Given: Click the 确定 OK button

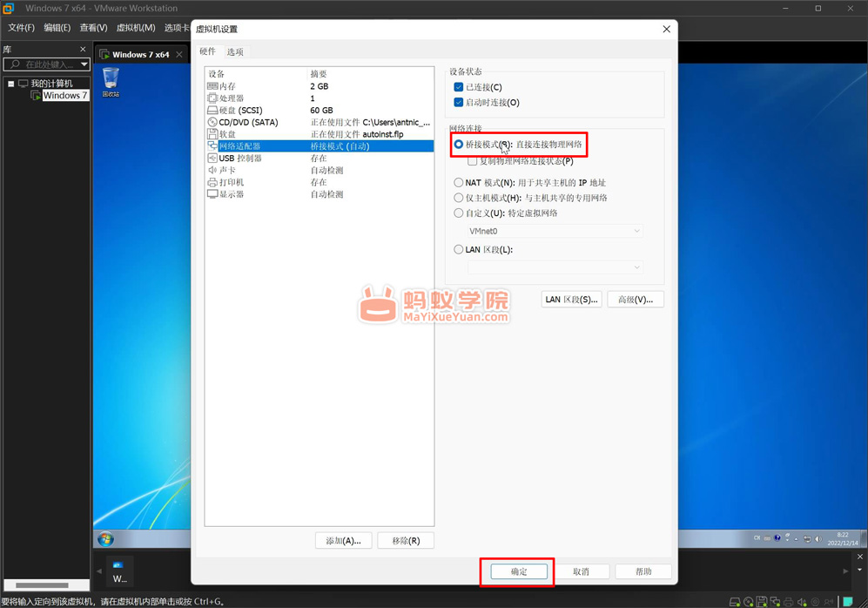Looking at the screenshot, I should (519, 571).
